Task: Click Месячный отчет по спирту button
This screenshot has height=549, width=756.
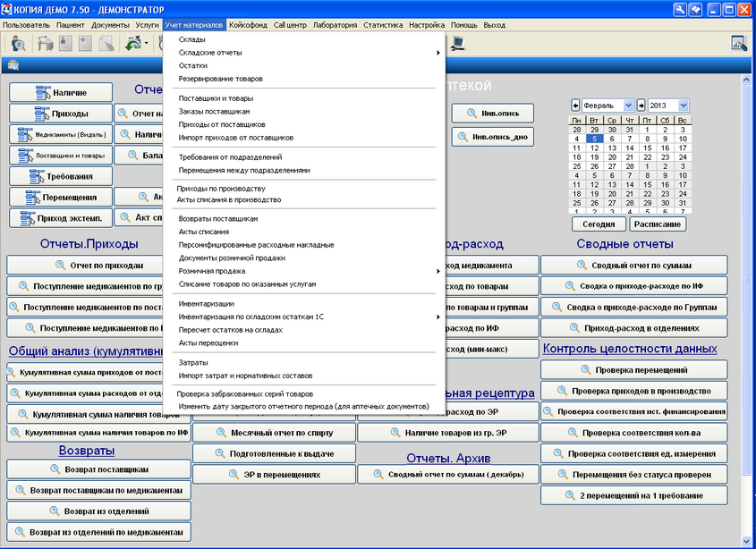Action: [275, 433]
